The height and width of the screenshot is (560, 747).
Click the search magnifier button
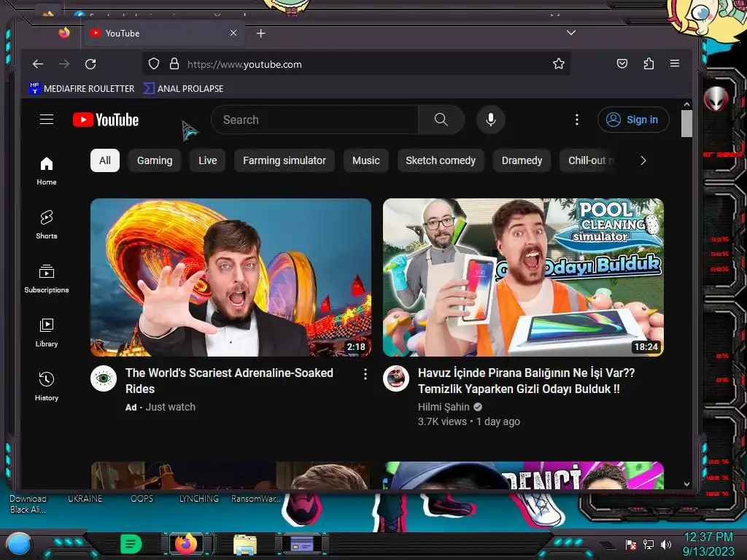(441, 120)
